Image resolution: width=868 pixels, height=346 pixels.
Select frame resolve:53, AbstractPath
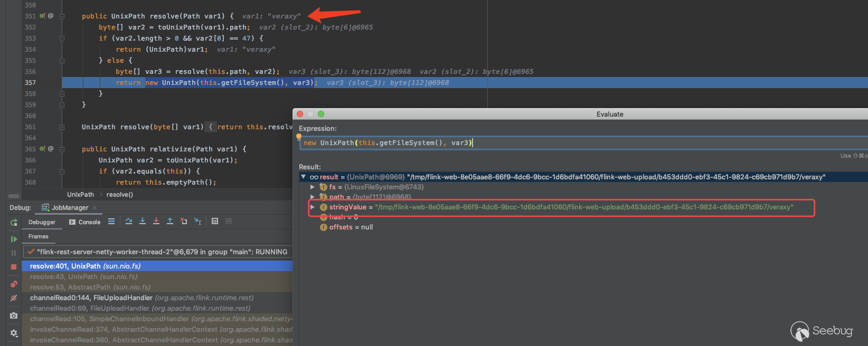pyautogui.click(x=157, y=287)
